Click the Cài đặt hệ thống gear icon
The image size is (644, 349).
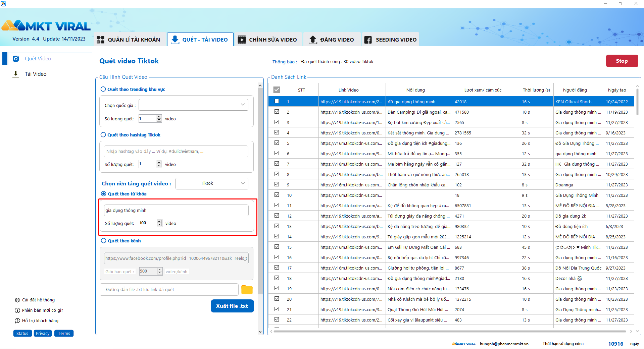tap(17, 300)
